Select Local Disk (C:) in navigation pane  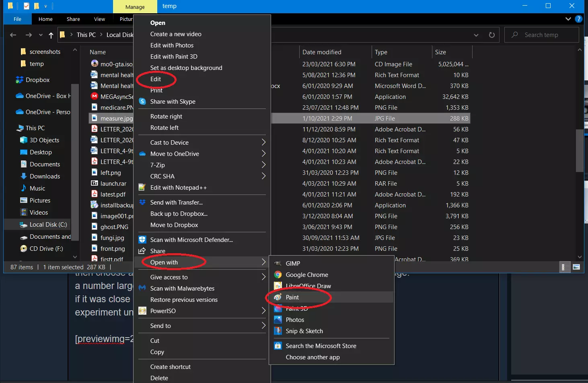click(x=48, y=224)
